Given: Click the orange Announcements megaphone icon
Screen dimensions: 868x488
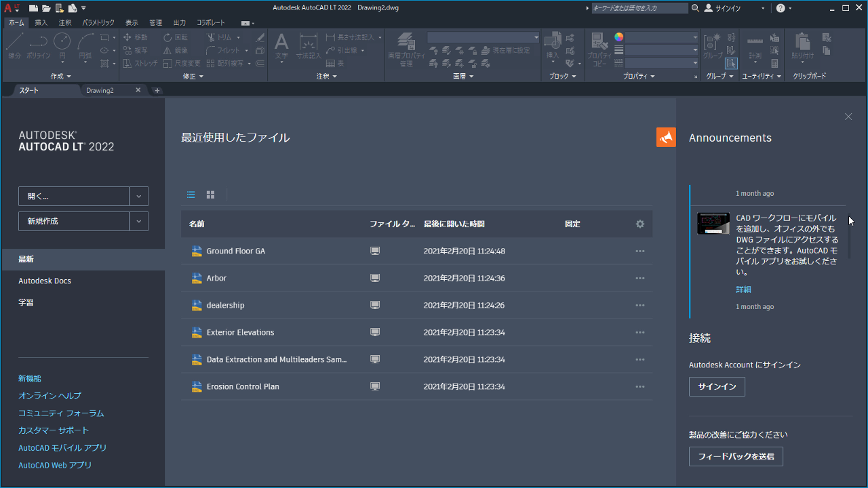Looking at the screenshot, I should click(666, 138).
